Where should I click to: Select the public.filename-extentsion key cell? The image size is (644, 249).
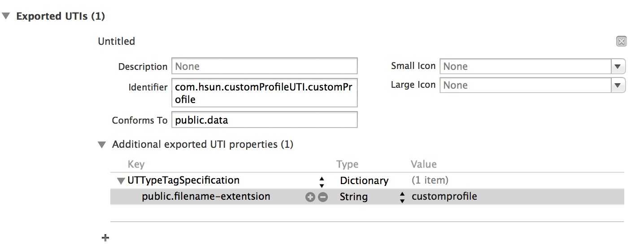(x=206, y=197)
